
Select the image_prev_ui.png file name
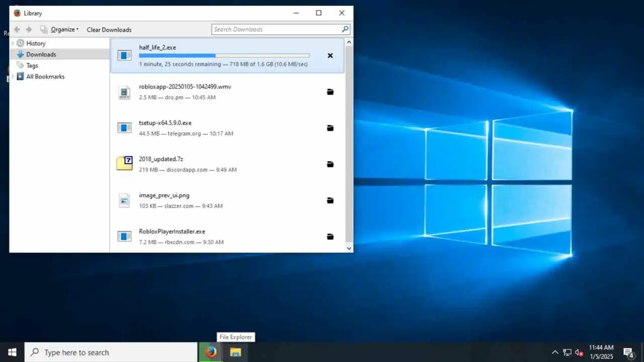[164, 195]
